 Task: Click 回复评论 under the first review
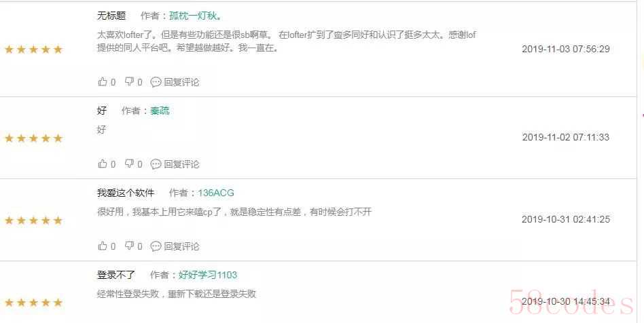(x=181, y=82)
